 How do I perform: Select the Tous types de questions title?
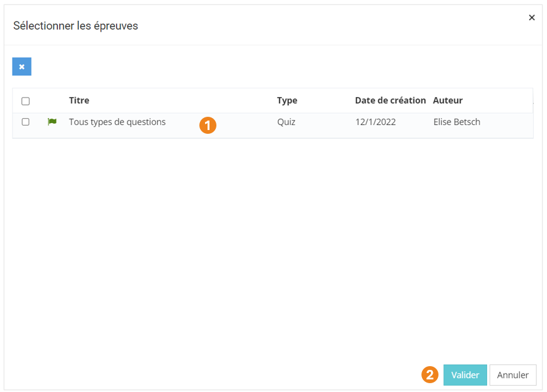click(x=117, y=122)
